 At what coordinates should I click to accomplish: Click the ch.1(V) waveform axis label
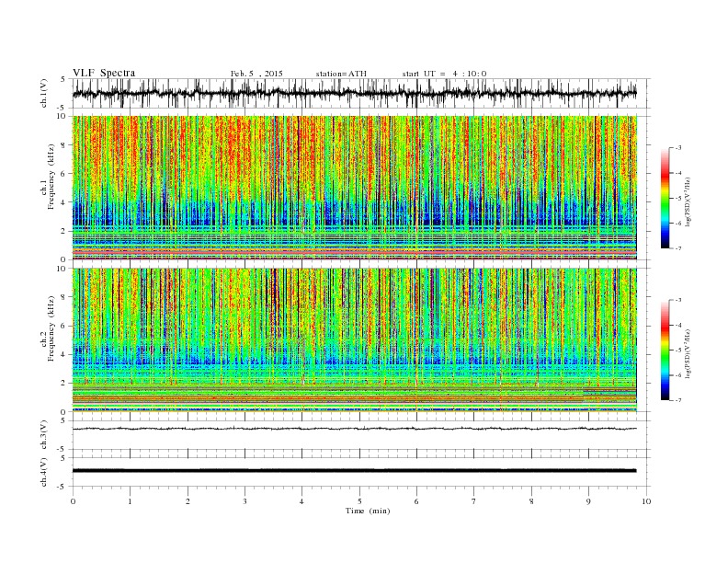pyautogui.click(x=44, y=94)
